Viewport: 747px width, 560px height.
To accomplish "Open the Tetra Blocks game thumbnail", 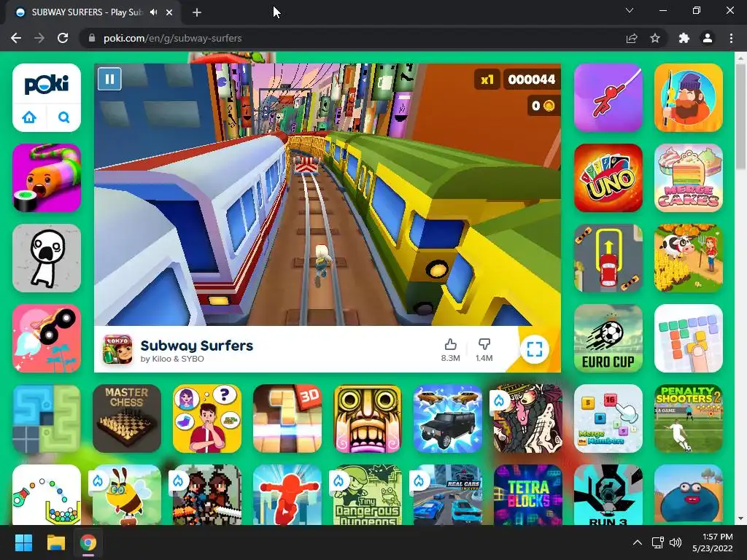I will click(528, 495).
